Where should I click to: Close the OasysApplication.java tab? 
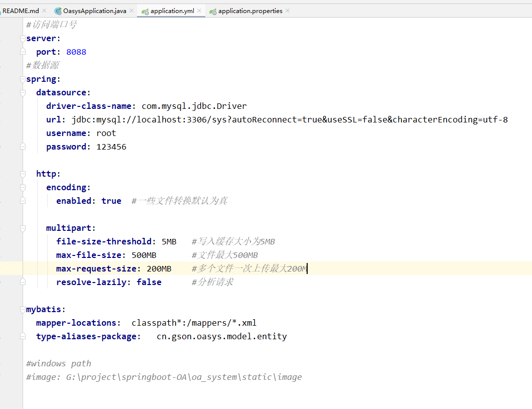pyautogui.click(x=131, y=11)
